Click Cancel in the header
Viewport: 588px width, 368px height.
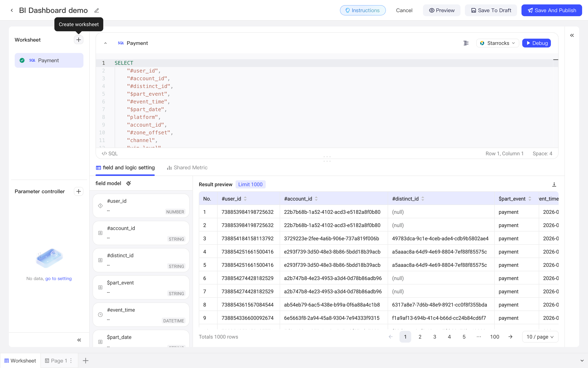[x=404, y=10]
